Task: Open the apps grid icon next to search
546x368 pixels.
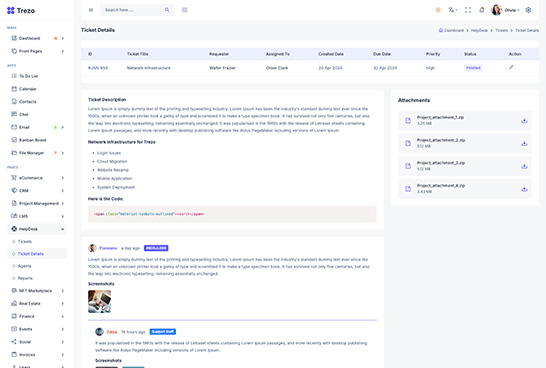Action: (185, 10)
